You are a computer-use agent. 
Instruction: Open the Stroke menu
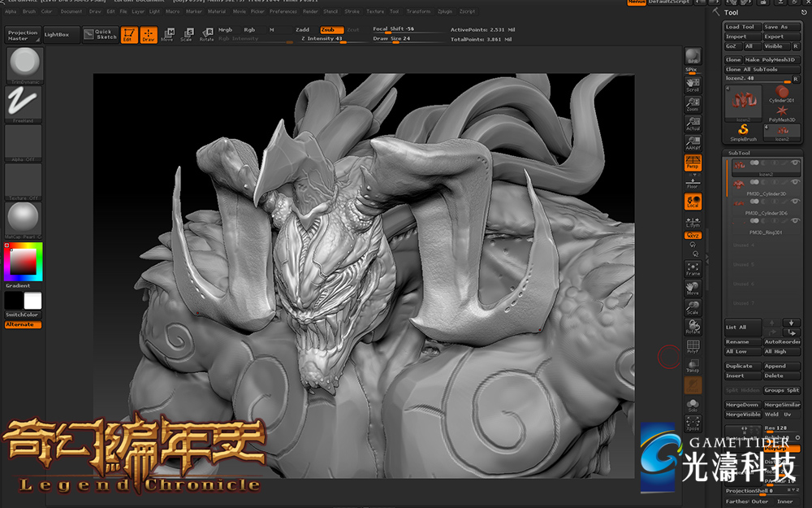(352, 11)
